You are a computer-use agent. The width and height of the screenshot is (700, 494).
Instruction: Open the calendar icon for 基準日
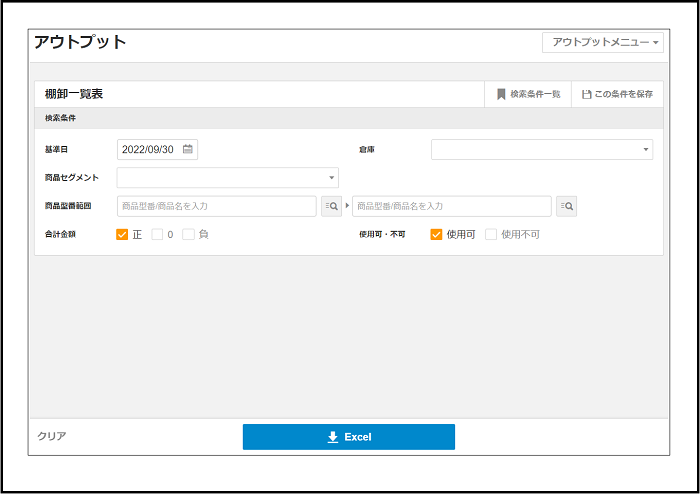point(188,149)
